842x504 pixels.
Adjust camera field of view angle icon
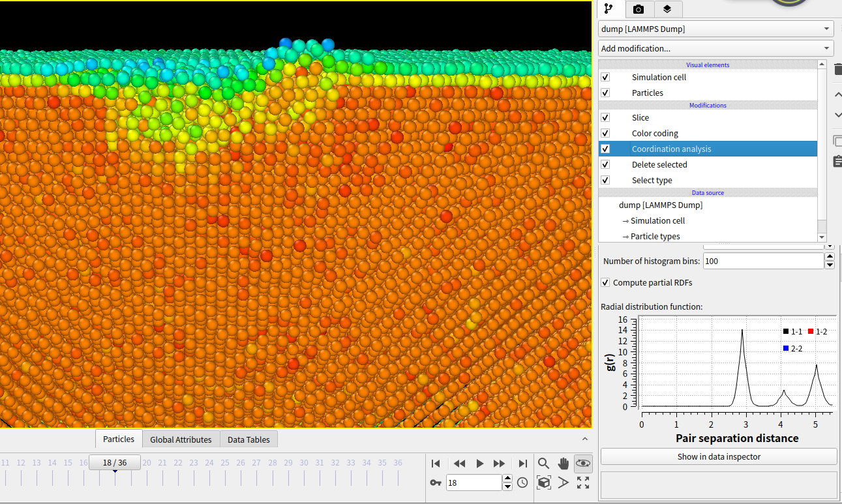(x=564, y=482)
